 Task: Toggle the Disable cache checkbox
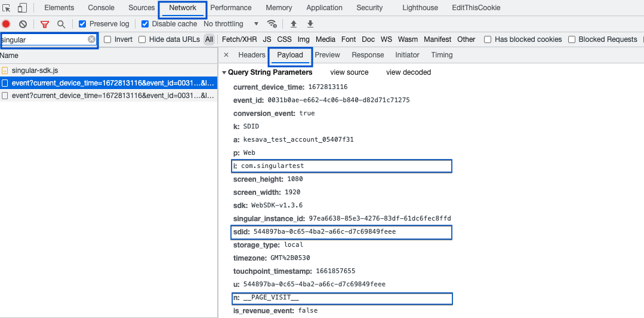tap(145, 24)
